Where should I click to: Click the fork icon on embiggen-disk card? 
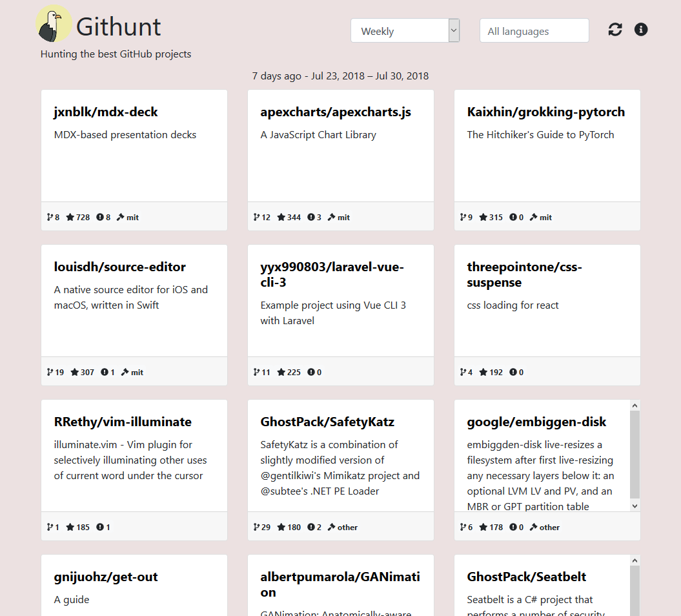pyautogui.click(x=463, y=528)
